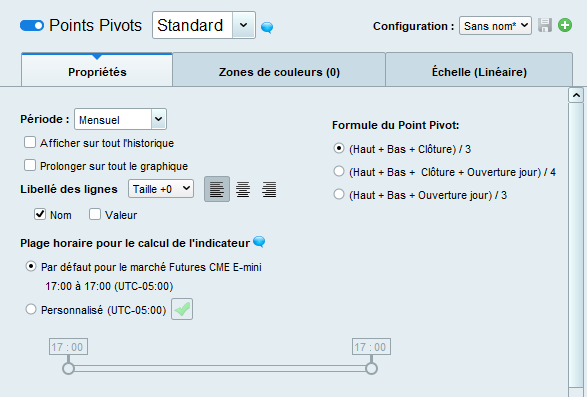
Task: Click the help bubble next to Standard dropdown
Action: click(x=267, y=27)
